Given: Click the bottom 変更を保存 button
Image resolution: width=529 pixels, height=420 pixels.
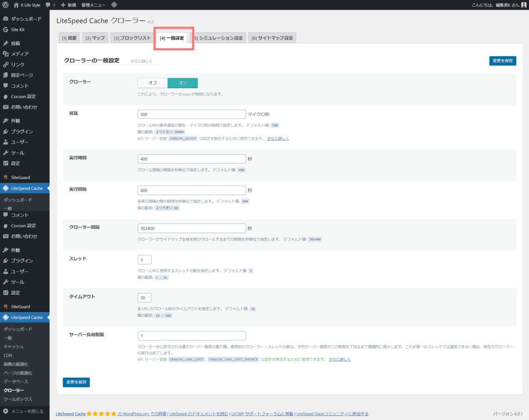Looking at the screenshot, I should pos(76,382).
